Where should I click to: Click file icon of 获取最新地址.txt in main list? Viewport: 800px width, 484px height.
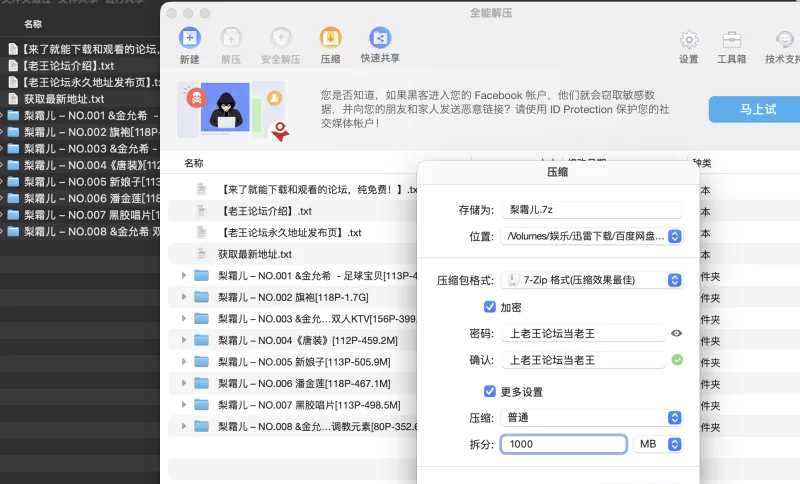click(x=202, y=254)
